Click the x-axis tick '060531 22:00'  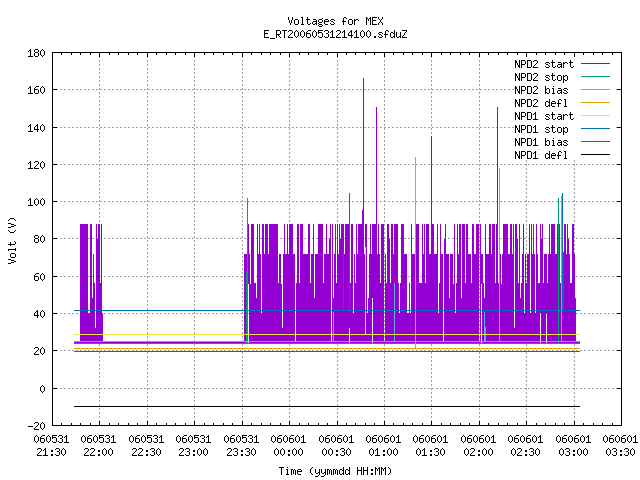coord(98,446)
